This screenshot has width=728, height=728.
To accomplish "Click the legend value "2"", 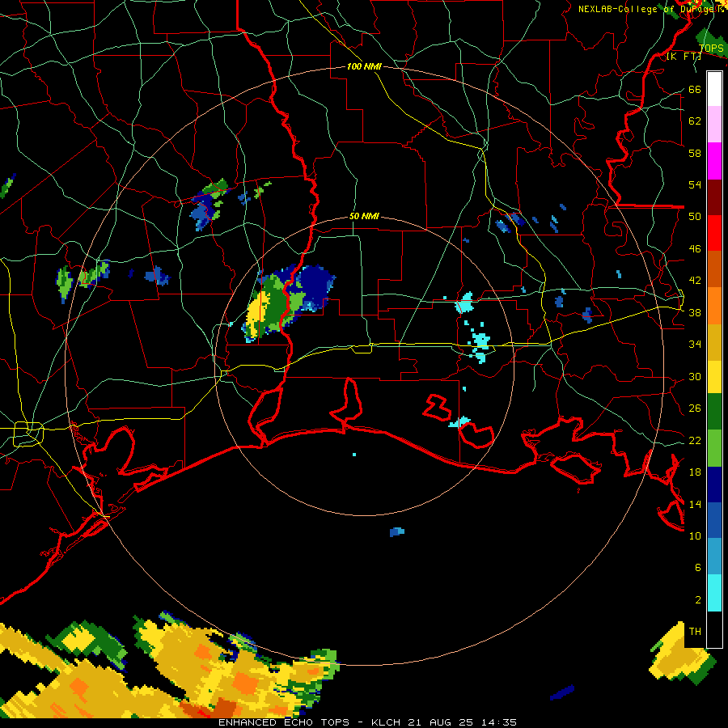I will [698, 600].
